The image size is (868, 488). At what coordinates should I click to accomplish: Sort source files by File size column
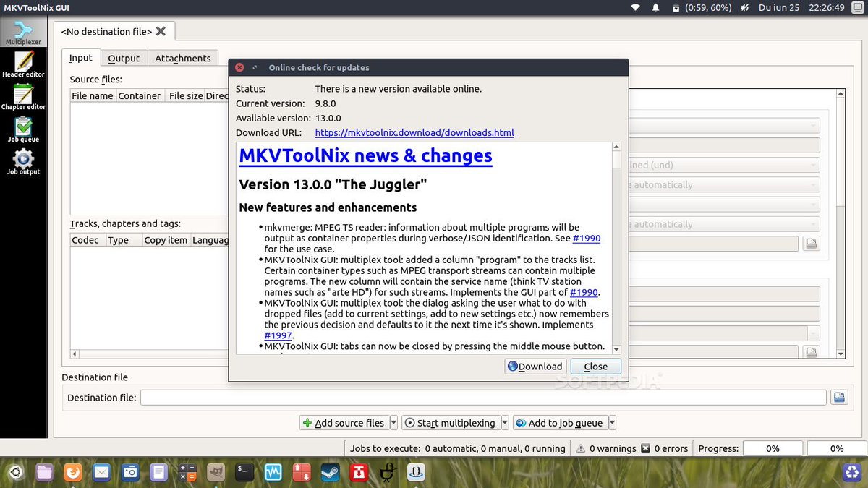185,95
